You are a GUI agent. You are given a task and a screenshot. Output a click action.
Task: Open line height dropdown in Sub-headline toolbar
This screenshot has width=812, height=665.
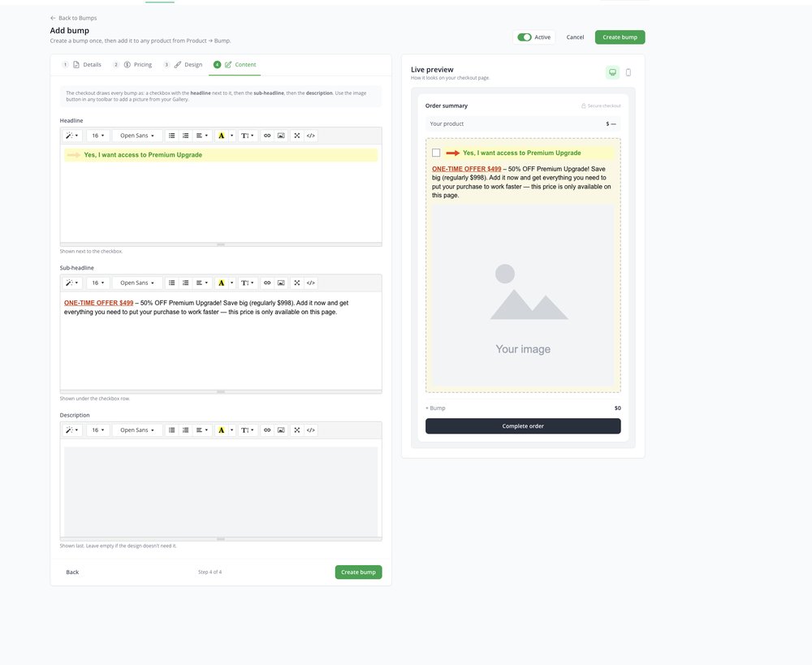(247, 283)
